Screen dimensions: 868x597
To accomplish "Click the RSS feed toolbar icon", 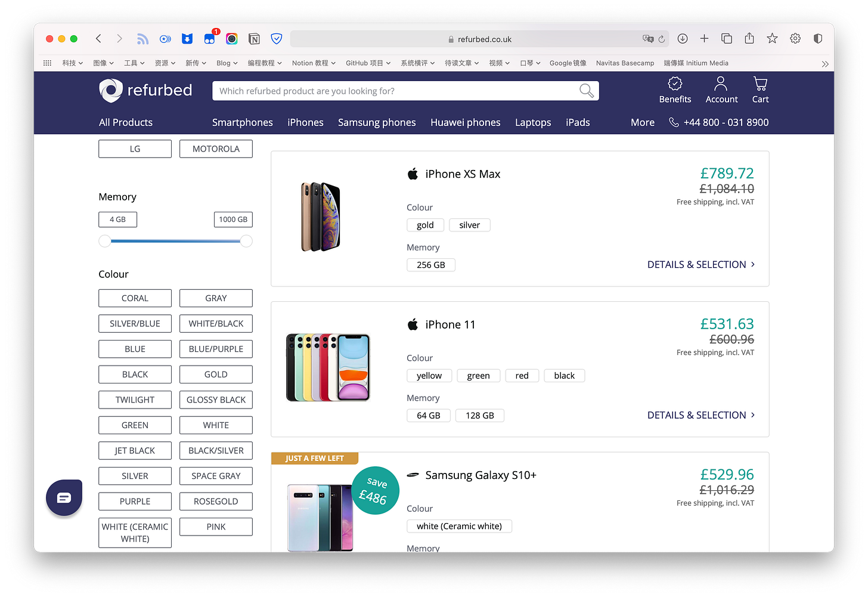I will coord(142,39).
